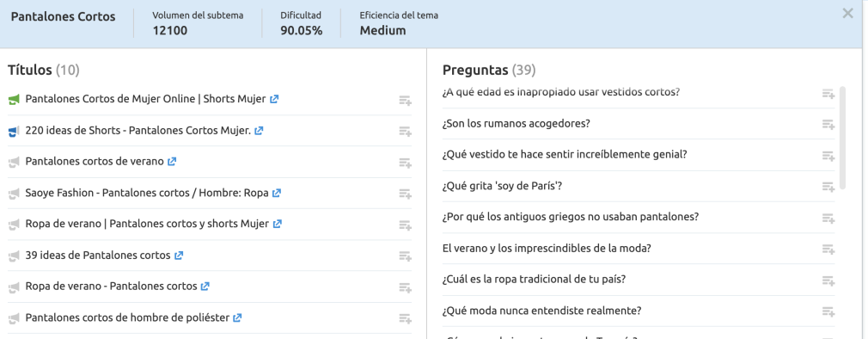Add 'Ropa de verano - Pantalones cortos' to list
868x339 pixels.
[x=406, y=287]
